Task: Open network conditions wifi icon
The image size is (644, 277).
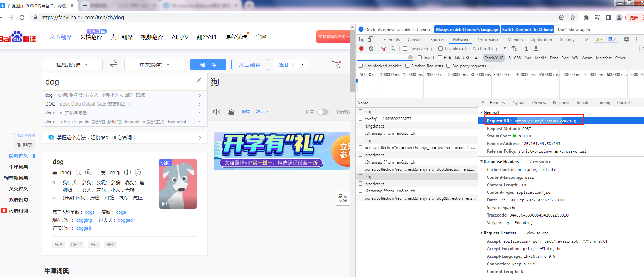Action: coord(514,48)
